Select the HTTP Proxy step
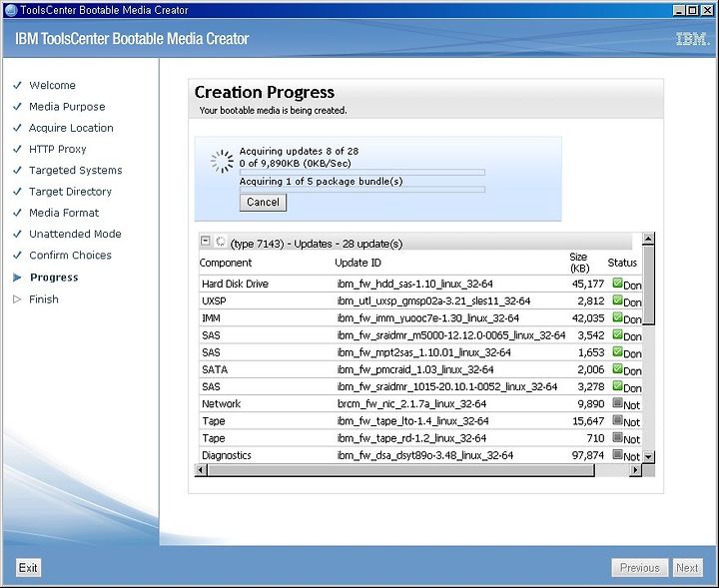The image size is (719, 588). pos(57,149)
